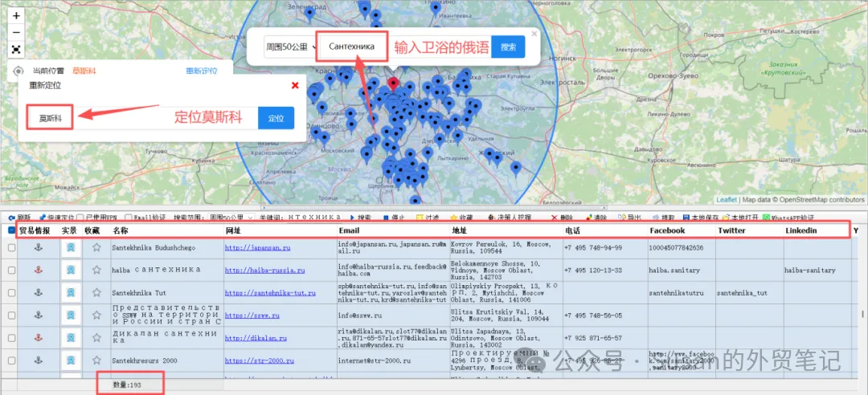Click the 过滤 filter toolbar item
Screen dimensions: 868x395
coord(428,218)
